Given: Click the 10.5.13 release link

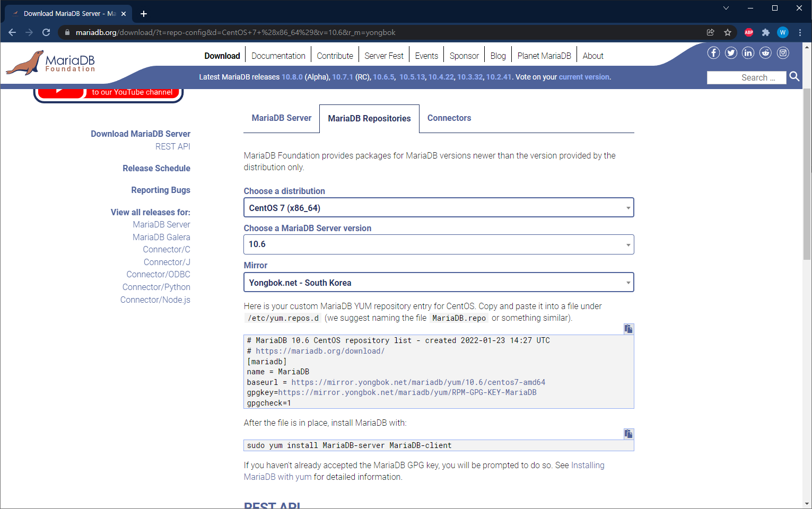Looking at the screenshot, I should (x=412, y=77).
